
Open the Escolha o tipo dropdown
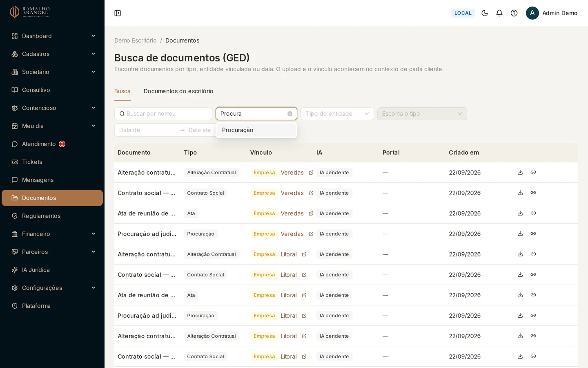tap(422, 114)
